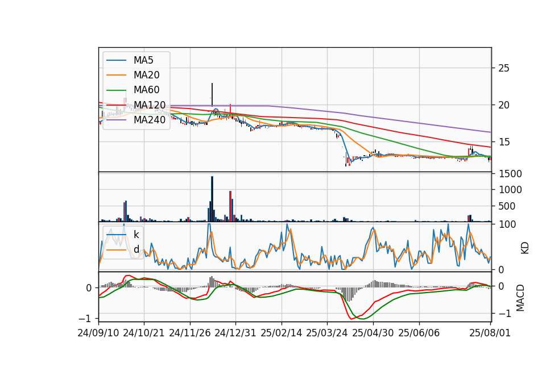Viewport: 546px width, 392px height.
Task: Click the tall black candlestick wick above 20
Action: tap(212, 95)
